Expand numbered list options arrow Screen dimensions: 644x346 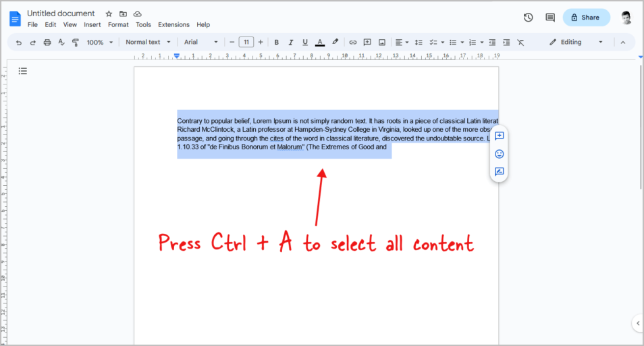[x=482, y=43]
